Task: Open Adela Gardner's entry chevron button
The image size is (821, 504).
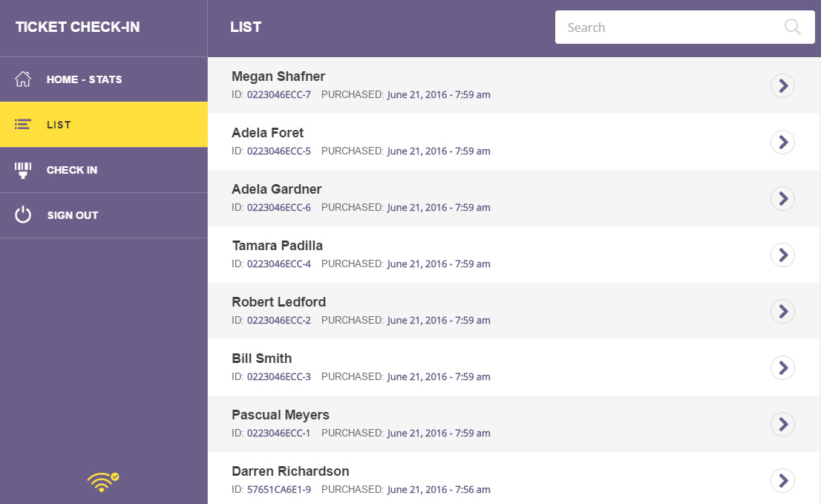Action: (x=782, y=199)
